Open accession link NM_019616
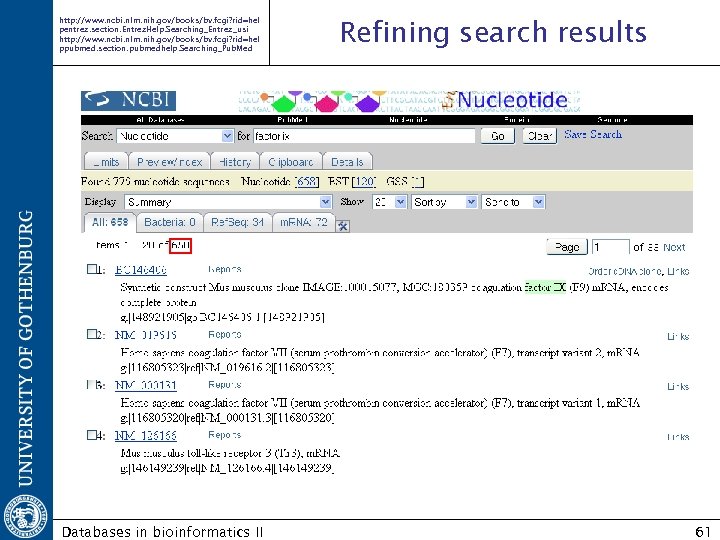 (x=146, y=335)
